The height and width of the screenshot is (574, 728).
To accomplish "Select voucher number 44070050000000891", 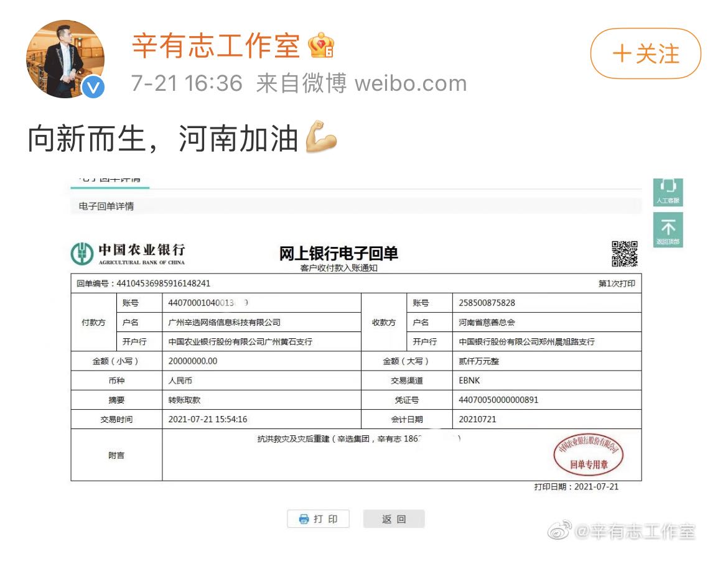I will [498, 400].
